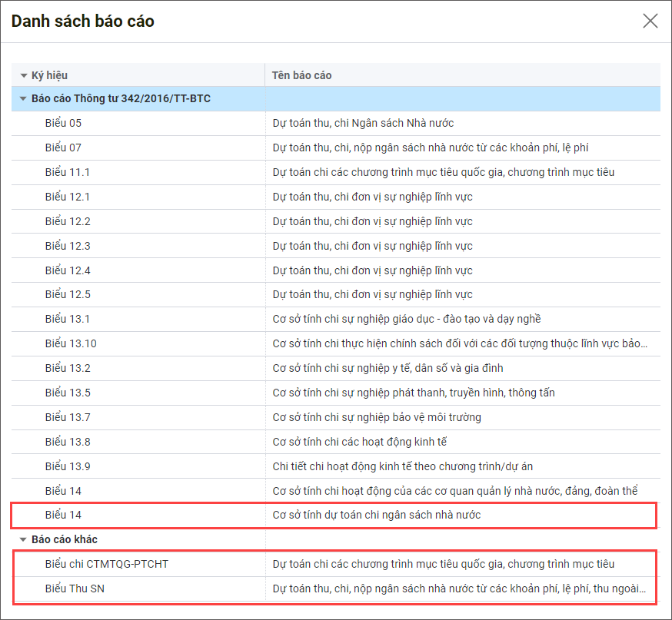The height and width of the screenshot is (620, 672).
Task: Select Biểu 13.5 phát thanh truyền hình report
Action: click(68, 393)
